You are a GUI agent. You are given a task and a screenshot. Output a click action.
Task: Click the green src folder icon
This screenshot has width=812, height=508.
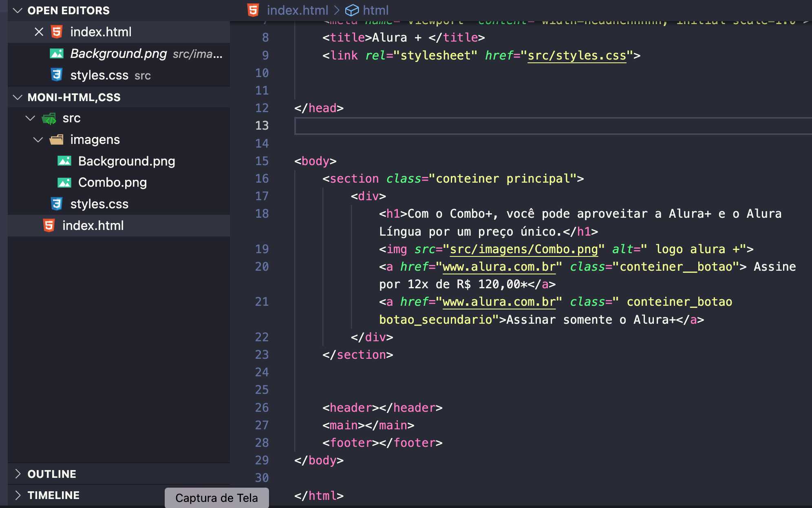point(49,118)
